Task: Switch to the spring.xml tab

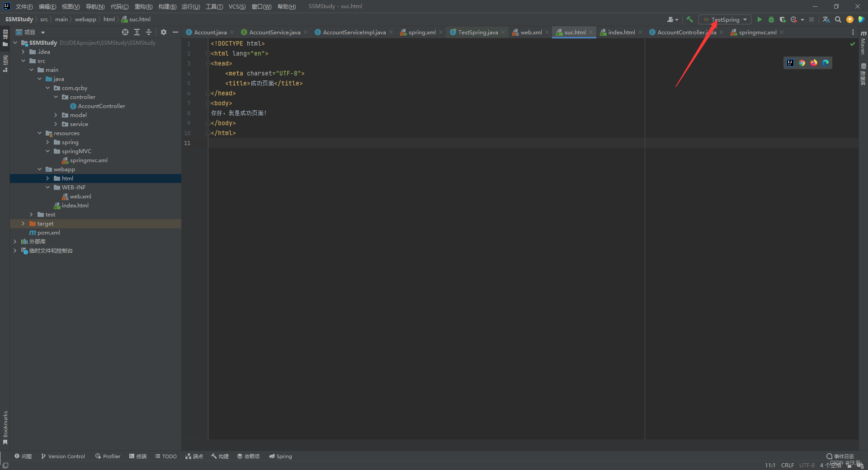Action: point(422,32)
